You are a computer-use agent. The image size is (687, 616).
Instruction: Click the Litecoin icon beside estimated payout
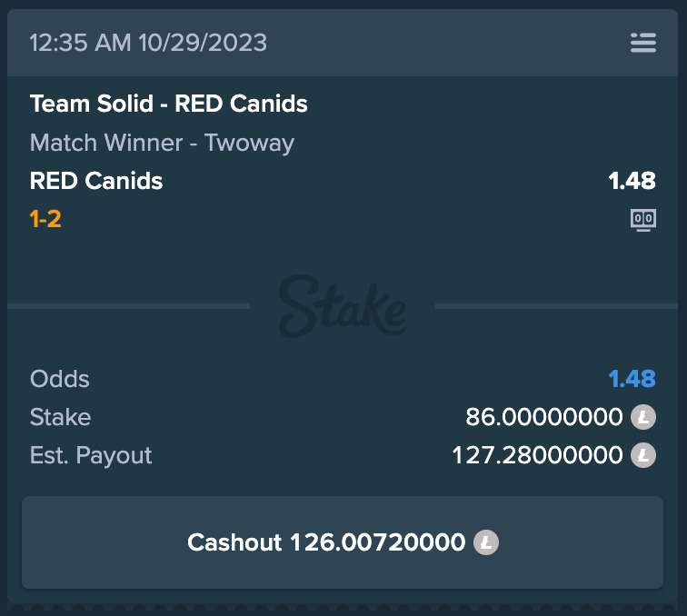(x=643, y=455)
